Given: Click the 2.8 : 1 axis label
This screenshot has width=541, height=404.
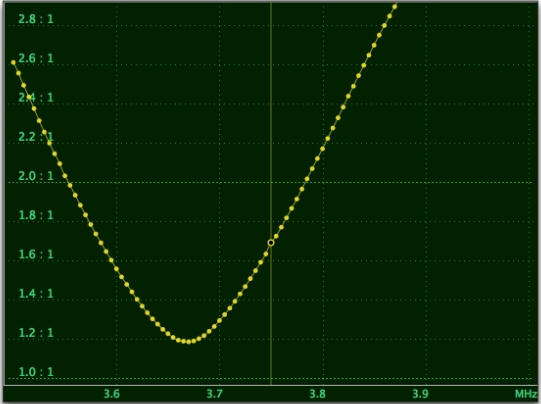Looking at the screenshot, I should point(36,19).
